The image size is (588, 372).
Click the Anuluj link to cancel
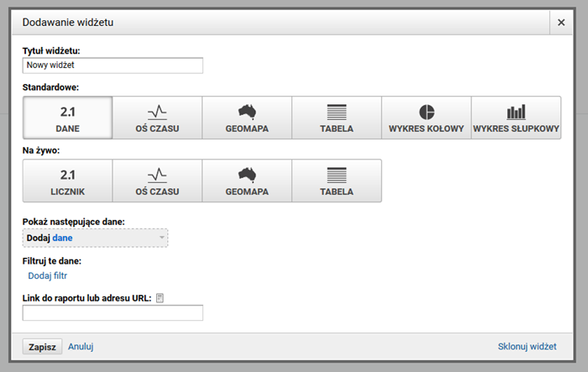[80, 346]
